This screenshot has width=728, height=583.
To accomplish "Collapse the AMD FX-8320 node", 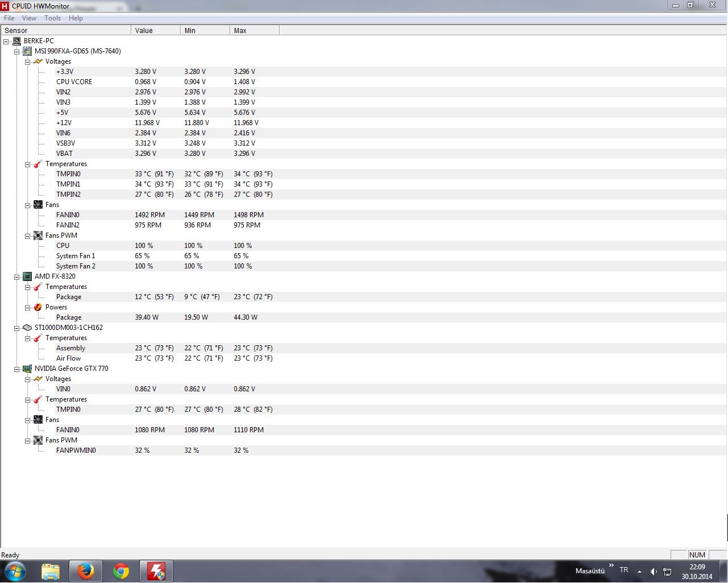I will [x=17, y=276].
